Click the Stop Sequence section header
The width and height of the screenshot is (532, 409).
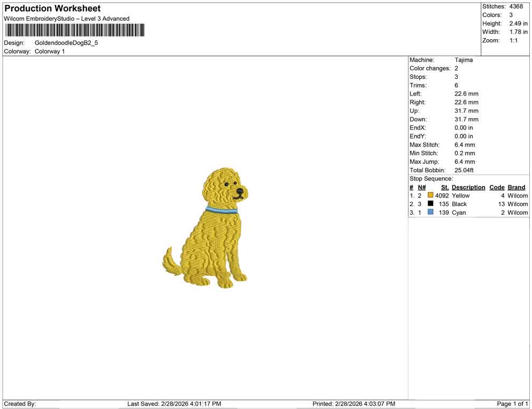tap(430, 178)
